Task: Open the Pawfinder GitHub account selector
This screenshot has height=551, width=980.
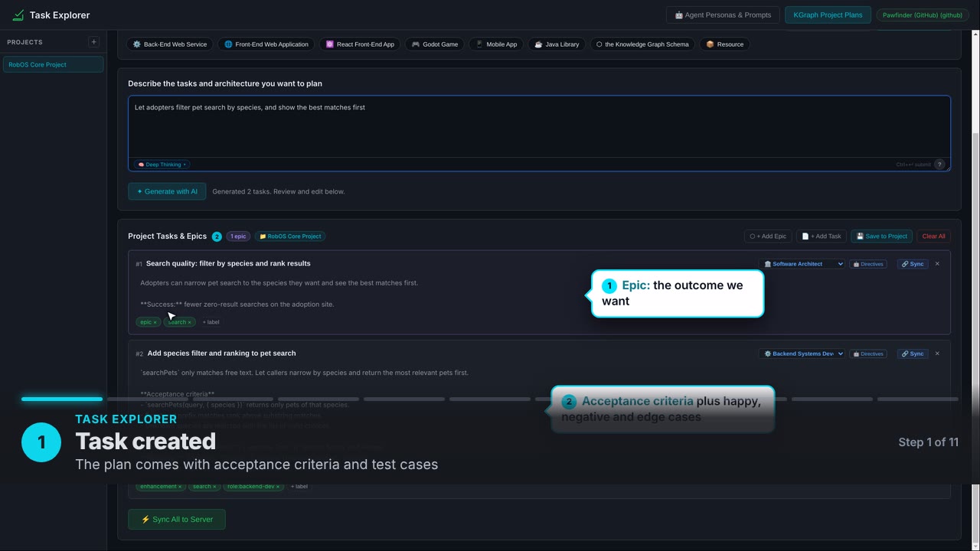Action: pyautogui.click(x=922, y=15)
